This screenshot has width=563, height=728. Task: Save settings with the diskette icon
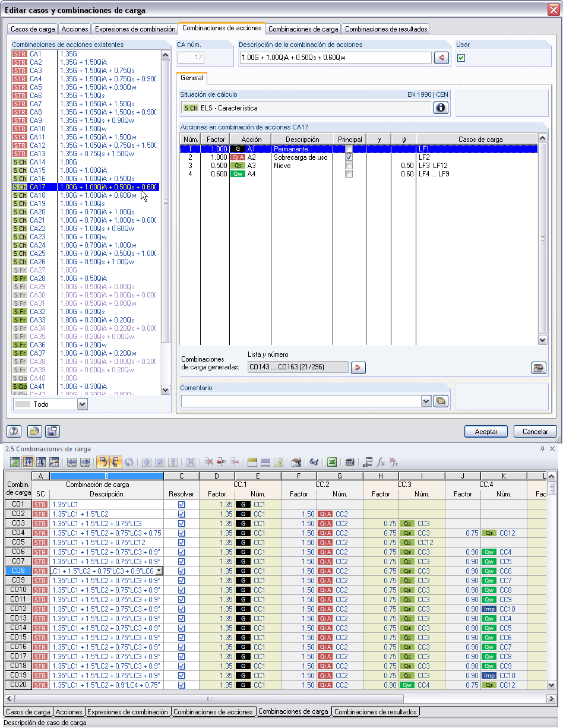[52, 431]
